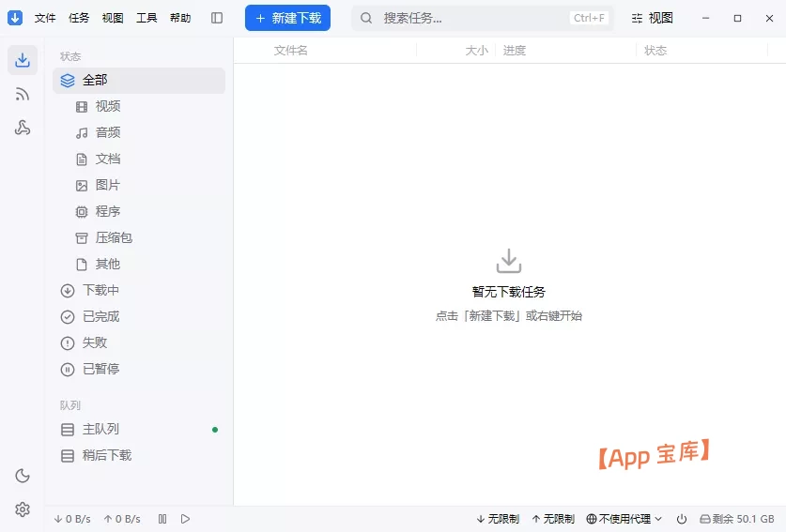The width and height of the screenshot is (786, 532).
Task: Expand the 不使用代理 proxy dropdown
Action: point(624,519)
